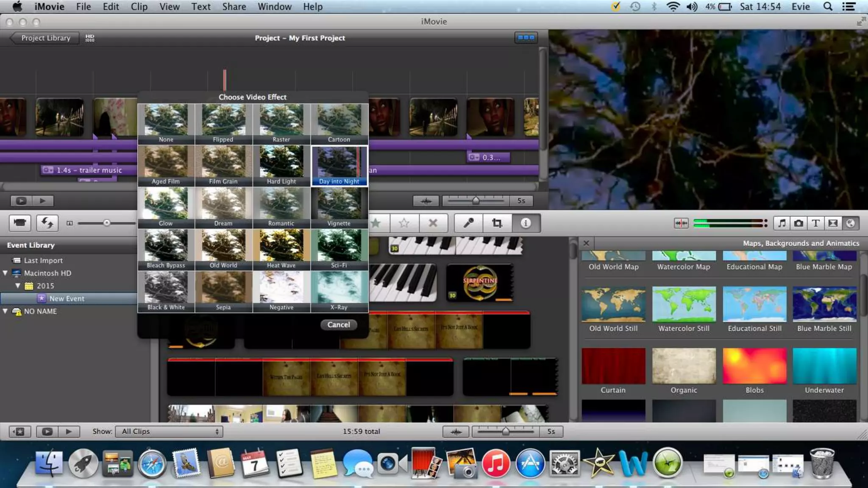Choose the X-Ray video effect
Image resolution: width=868 pixels, height=488 pixels.
(x=339, y=292)
